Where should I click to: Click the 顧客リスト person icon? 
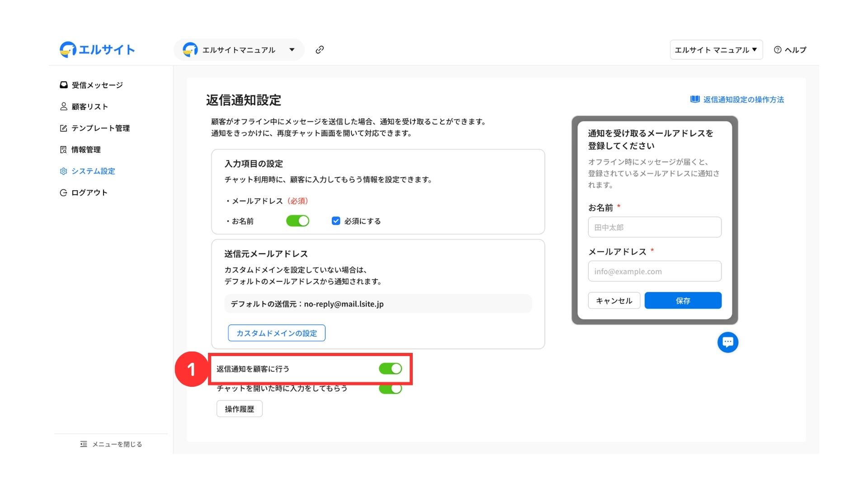(64, 107)
